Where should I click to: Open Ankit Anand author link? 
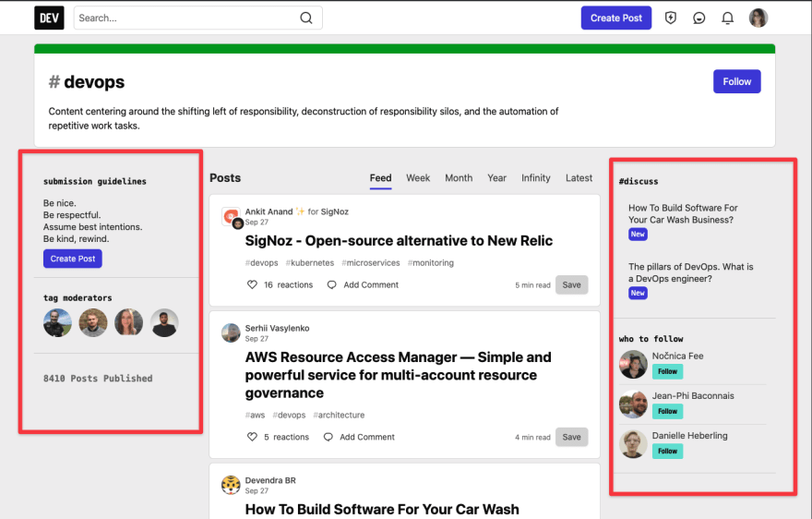point(269,211)
